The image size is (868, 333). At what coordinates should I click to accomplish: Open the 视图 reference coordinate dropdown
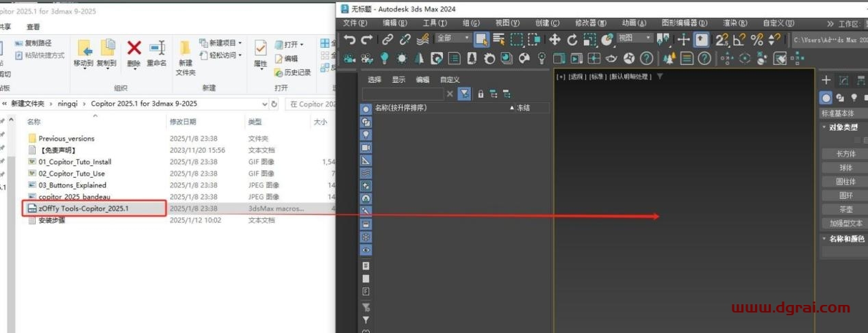pyautogui.click(x=635, y=38)
